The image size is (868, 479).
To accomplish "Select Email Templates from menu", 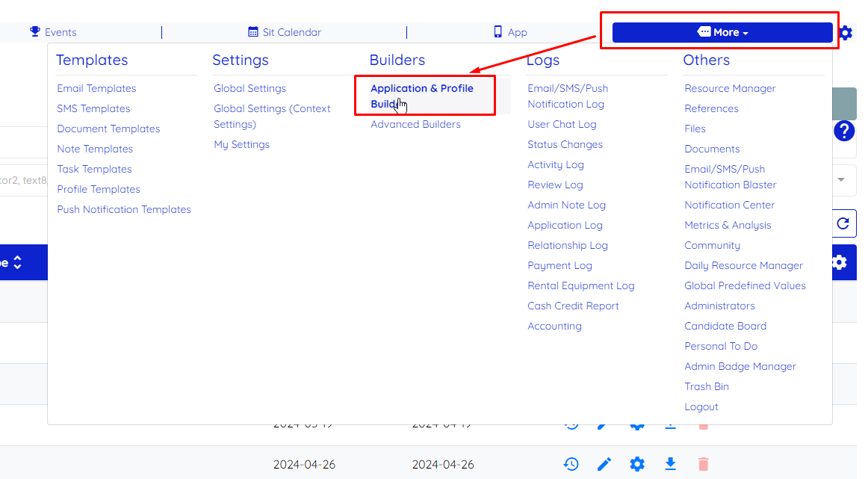I will click(96, 88).
